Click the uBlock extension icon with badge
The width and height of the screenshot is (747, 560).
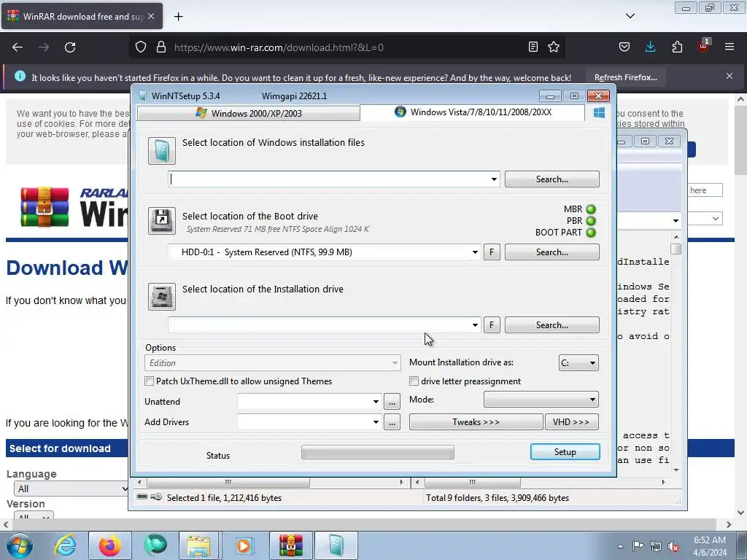coord(704,46)
